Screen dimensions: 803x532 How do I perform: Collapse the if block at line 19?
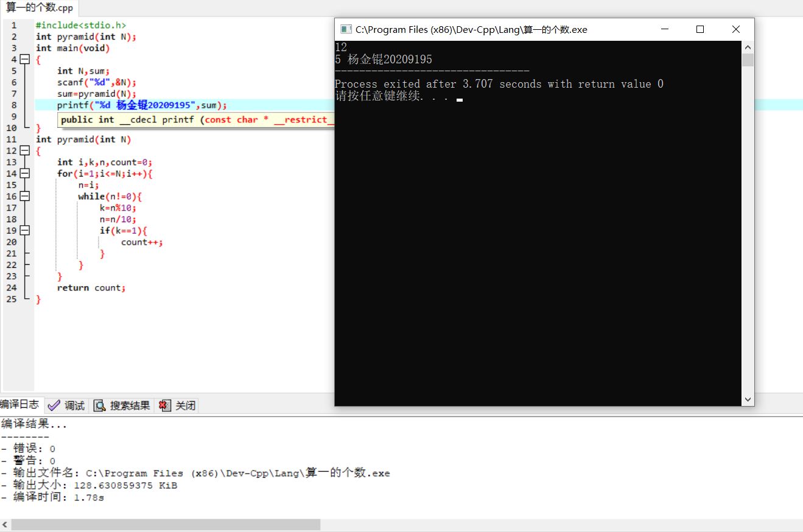(24, 231)
